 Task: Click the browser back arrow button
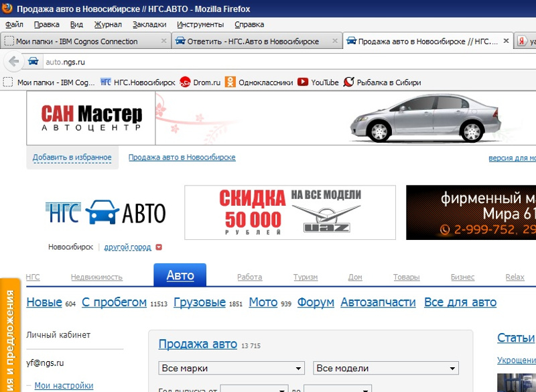pyautogui.click(x=13, y=62)
